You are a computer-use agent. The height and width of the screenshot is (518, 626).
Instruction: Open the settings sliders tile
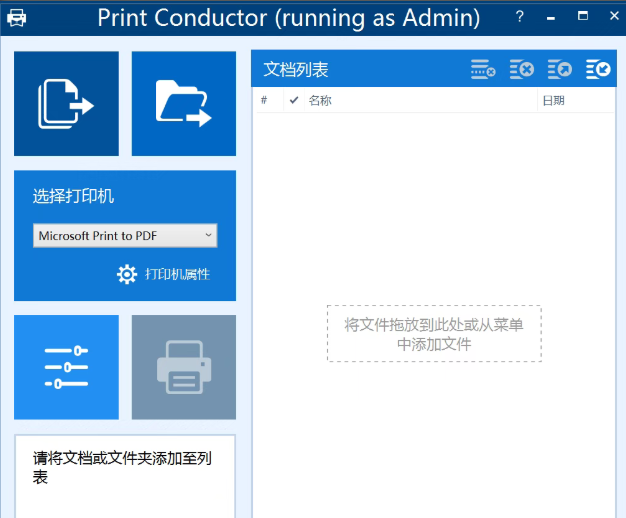coord(66,367)
